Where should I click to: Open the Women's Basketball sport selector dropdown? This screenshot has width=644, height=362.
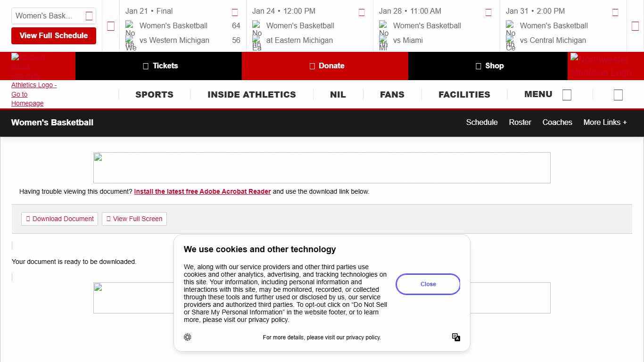54,16
